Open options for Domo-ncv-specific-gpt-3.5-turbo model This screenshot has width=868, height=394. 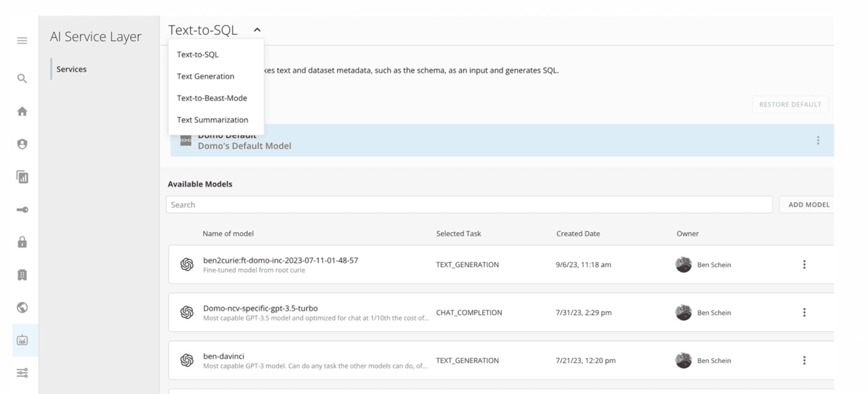coord(804,313)
